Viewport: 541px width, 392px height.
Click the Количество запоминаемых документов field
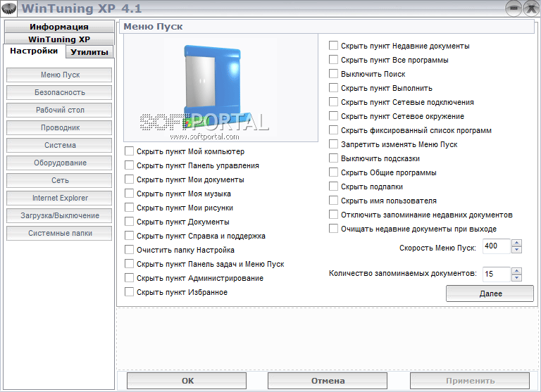tap(496, 274)
